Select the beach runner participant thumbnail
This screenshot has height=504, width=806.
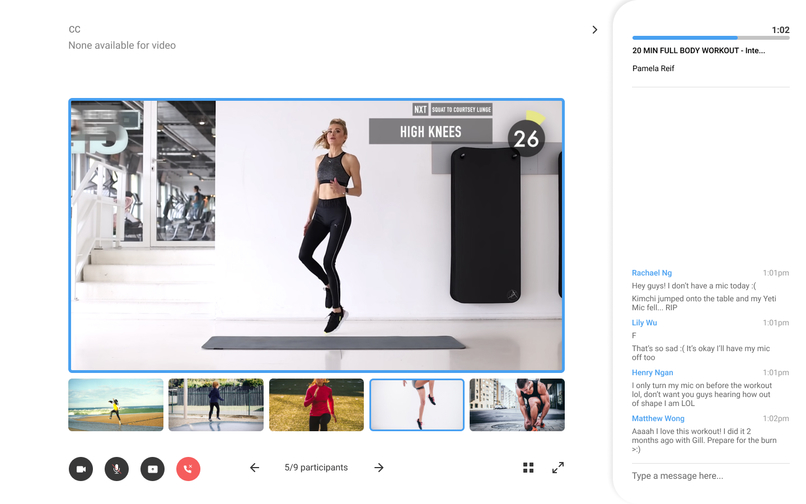[x=116, y=405]
